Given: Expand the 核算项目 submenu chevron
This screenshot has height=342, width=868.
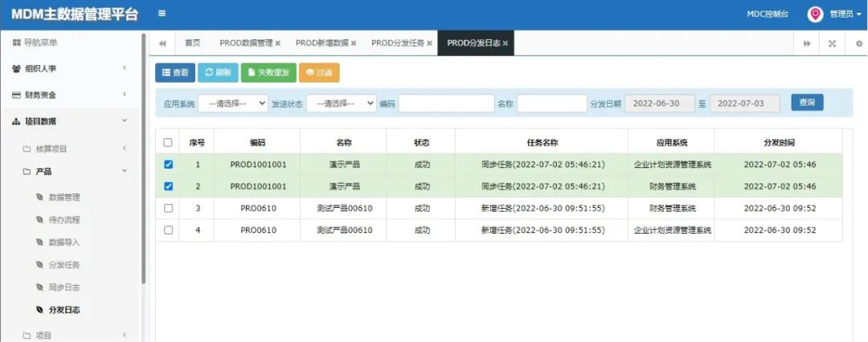Looking at the screenshot, I should (x=125, y=149).
